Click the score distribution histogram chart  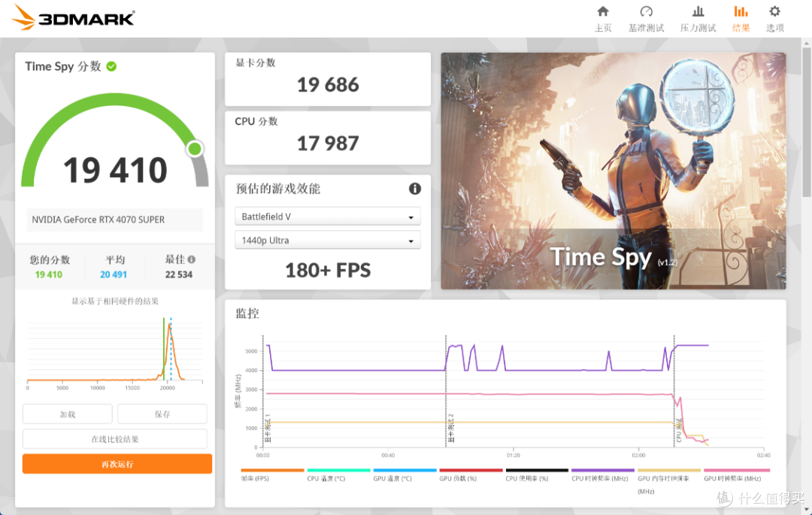(114, 353)
